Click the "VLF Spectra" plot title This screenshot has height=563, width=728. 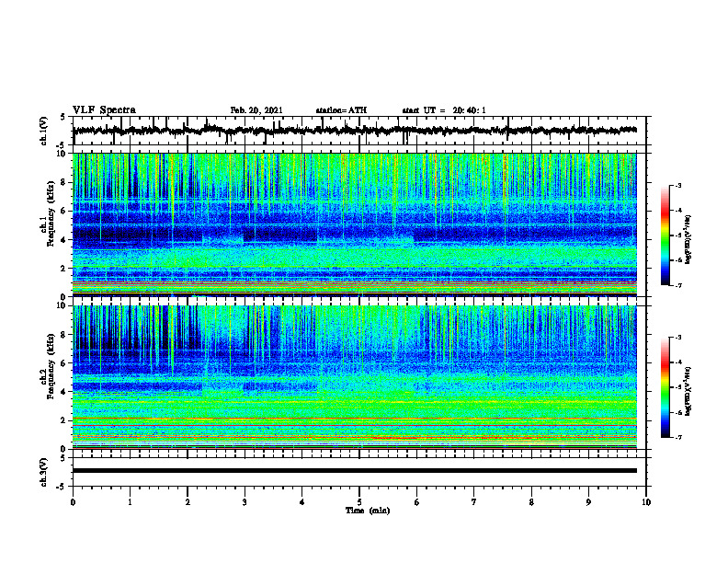(104, 110)
